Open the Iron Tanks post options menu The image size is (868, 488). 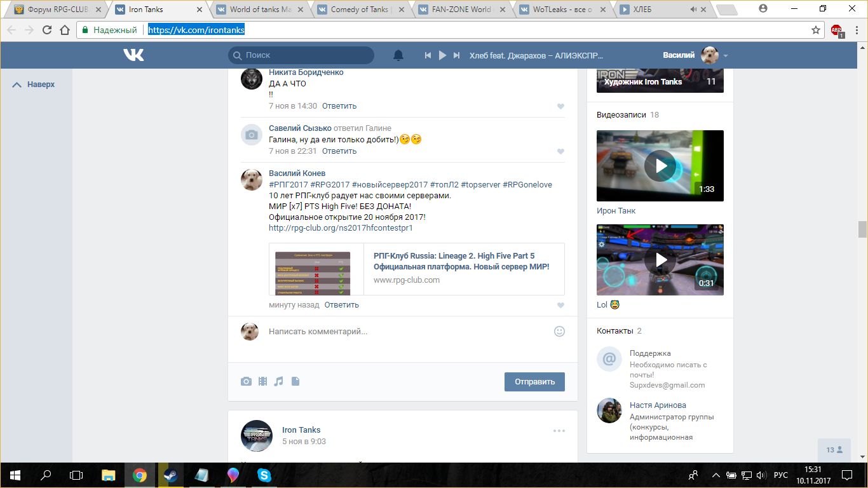point(559,431)
